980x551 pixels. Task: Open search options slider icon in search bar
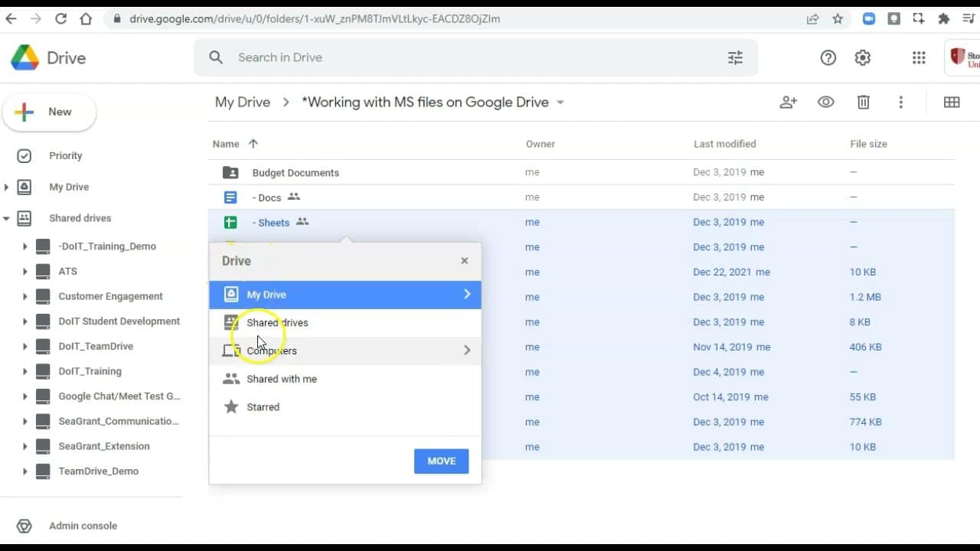coord(735,57)
